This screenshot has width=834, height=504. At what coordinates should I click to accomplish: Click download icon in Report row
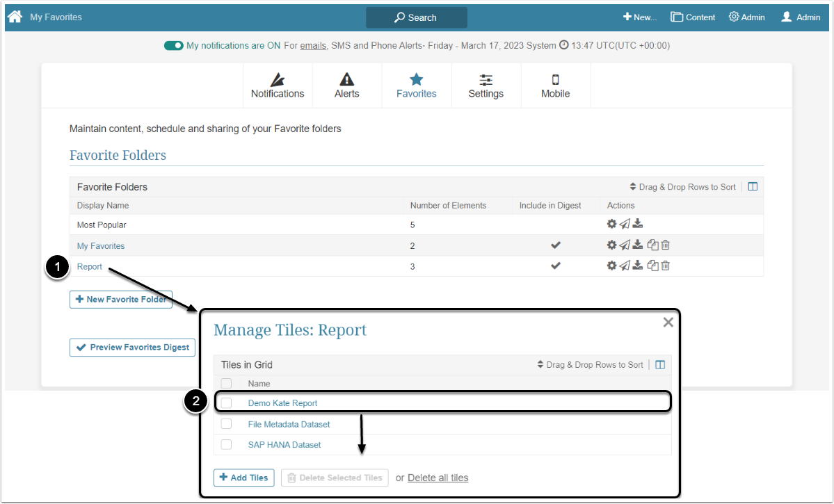coord(638,265)
